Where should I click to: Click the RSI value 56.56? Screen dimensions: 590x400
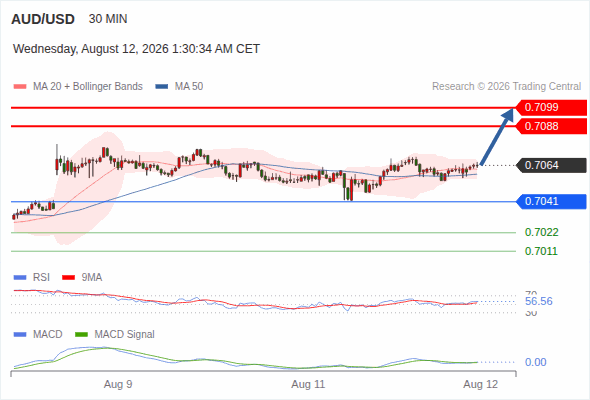coord(539,301)
